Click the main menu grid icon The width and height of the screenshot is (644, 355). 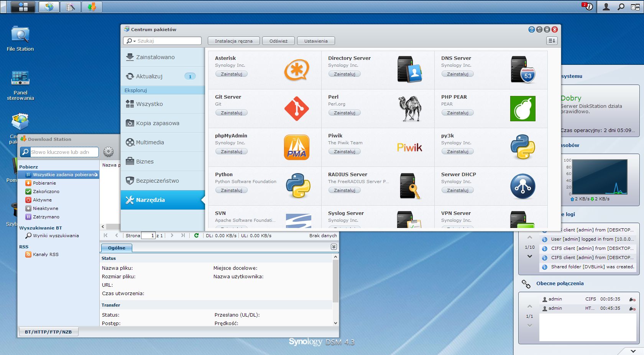(x=23, y=7)
